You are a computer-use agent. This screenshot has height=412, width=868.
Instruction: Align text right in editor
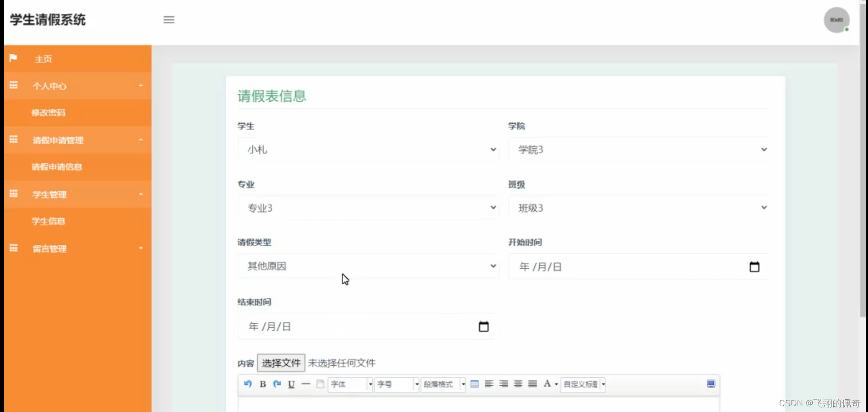pos(503,384)
